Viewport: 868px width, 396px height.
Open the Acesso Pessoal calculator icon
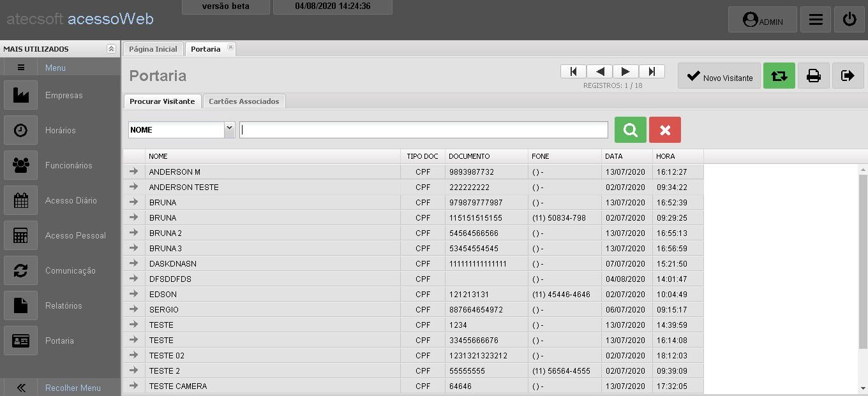(x=21, y=236)
